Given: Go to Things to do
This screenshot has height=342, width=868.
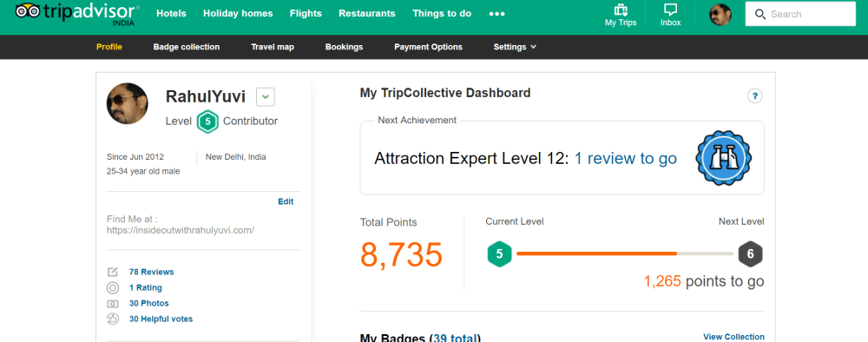Looking at the screenshot, I should coord(442,13).
